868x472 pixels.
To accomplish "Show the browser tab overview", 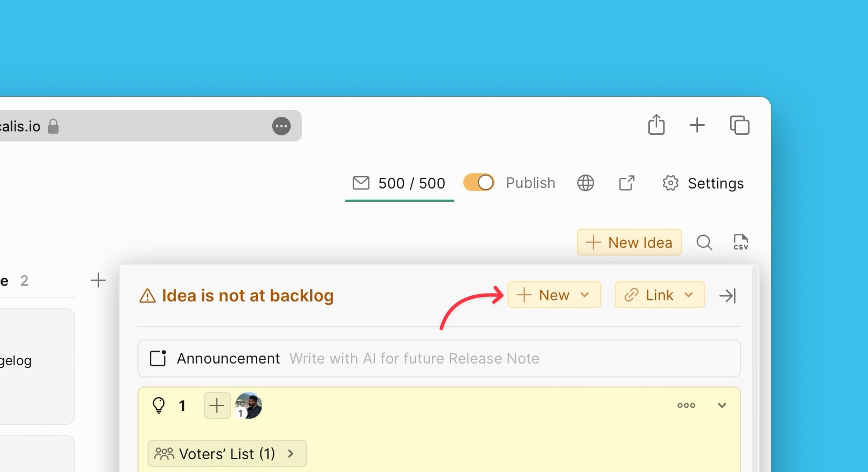I will [739, 125].
